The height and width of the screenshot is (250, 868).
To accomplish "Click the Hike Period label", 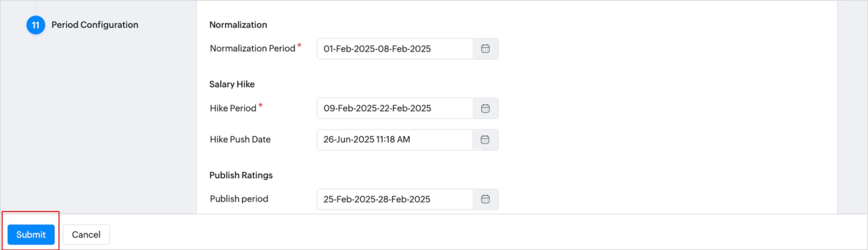I will tap(233, 108).
